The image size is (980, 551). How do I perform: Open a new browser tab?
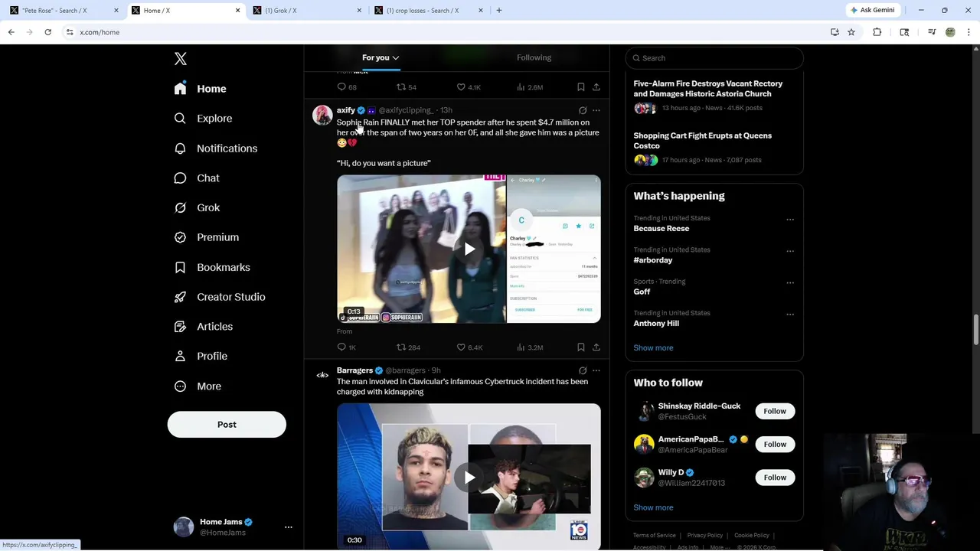pos(499,11)
